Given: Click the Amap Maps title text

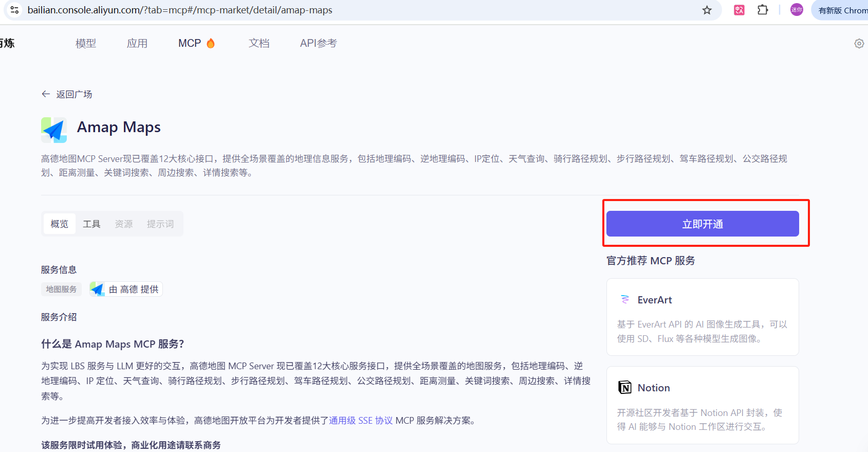Looking at the screenshot, I should tap(119, 127).
